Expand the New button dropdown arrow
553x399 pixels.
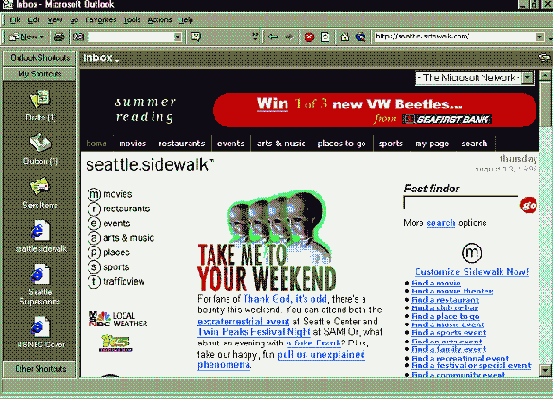coord(41,37)
